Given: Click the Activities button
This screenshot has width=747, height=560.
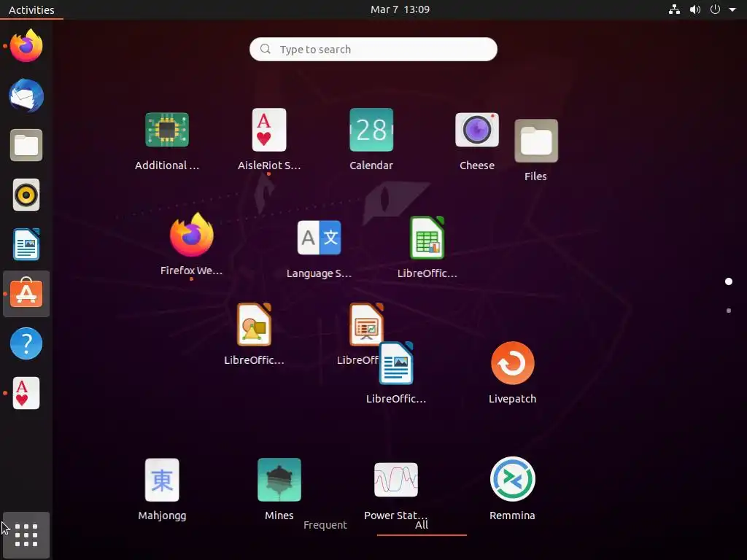Looking at the screenshot, I should point(31,9).
